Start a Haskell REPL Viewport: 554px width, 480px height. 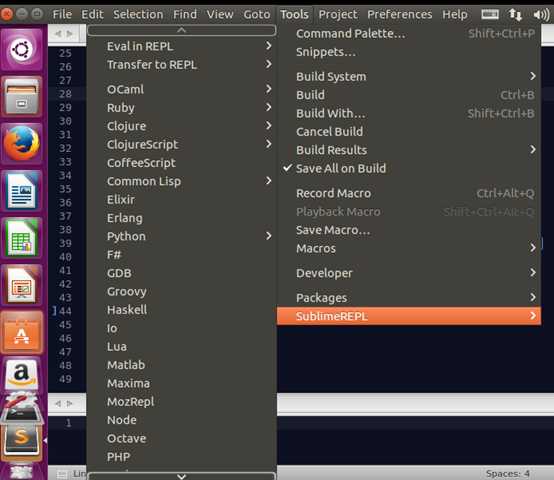coord(182,310)
